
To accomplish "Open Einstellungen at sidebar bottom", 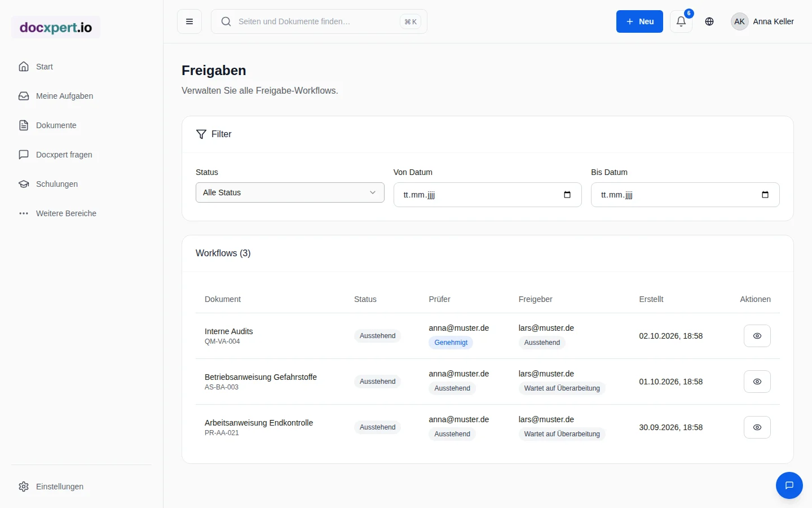I will click(82, 487).
